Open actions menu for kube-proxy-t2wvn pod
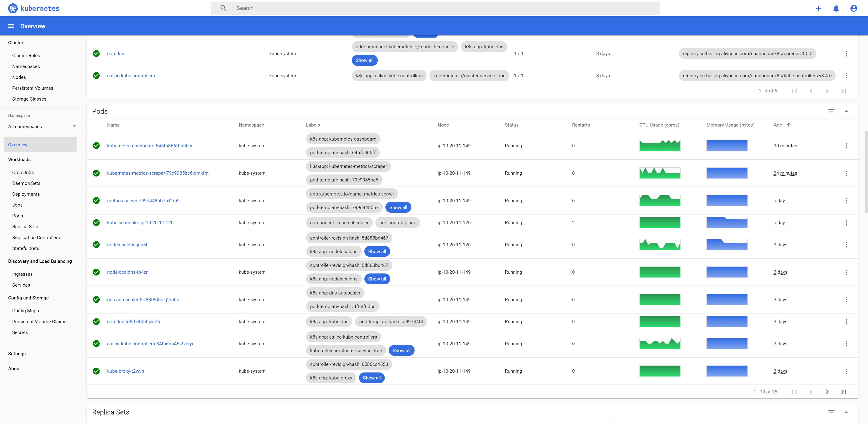This screenshot has height=424, width=868. [x=846, y=371]
